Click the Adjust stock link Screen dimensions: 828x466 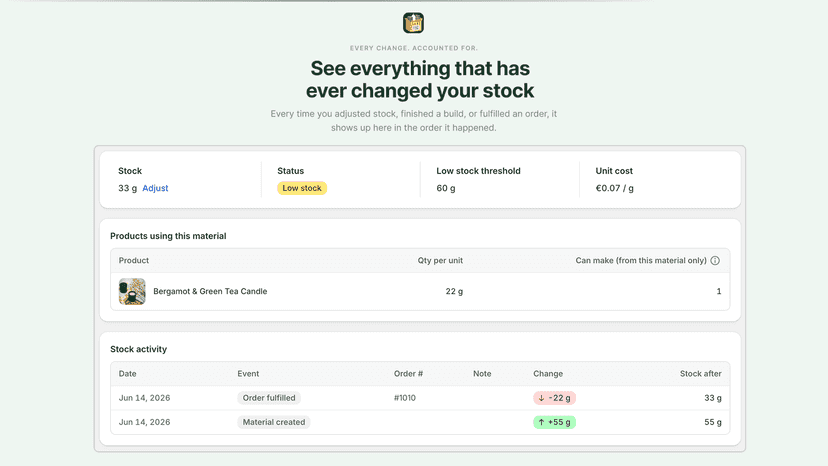(x=155, y=188)
